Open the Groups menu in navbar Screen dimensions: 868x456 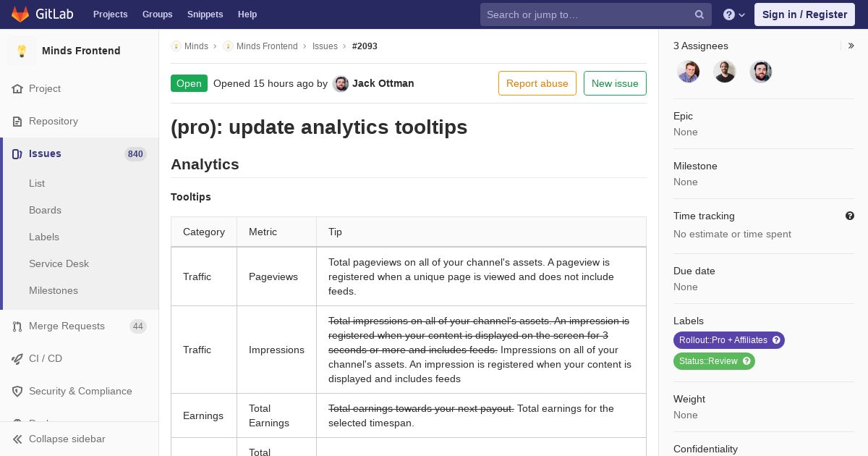click(x=157, y=14)
